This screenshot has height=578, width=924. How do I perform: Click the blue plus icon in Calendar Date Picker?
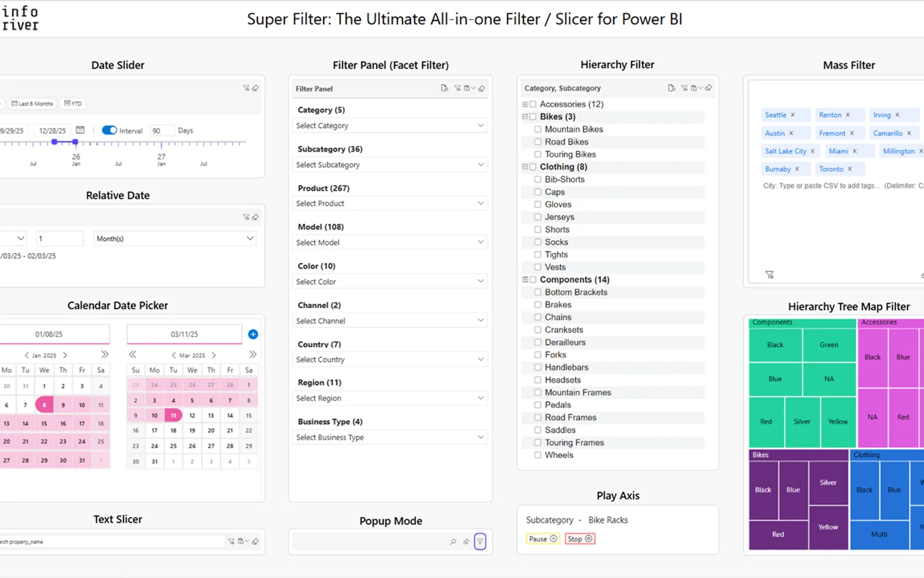[x=253, y=334]
